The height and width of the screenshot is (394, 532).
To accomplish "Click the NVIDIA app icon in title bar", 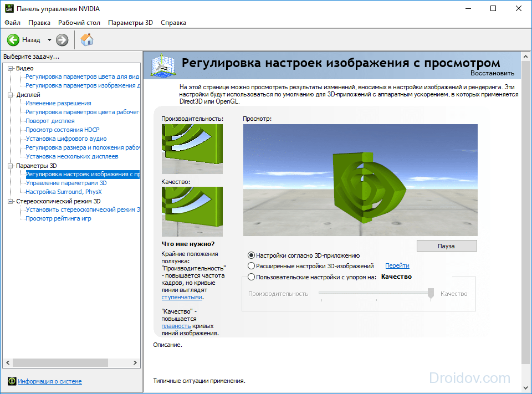I will (x=8, y=9).
